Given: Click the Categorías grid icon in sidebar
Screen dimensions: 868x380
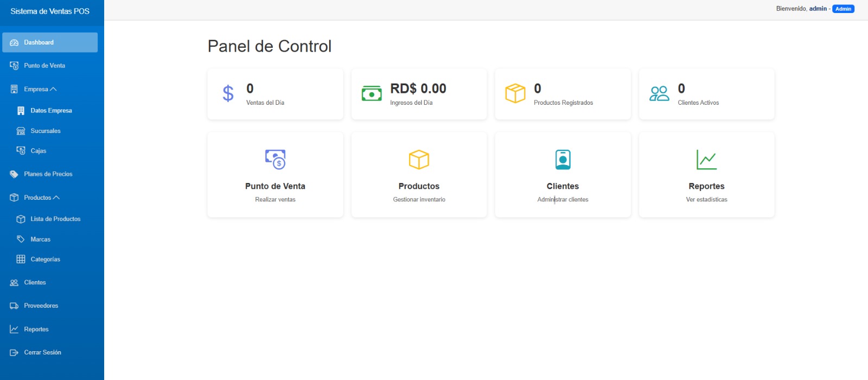Looking at the screenshot, I should coord(21,259).
